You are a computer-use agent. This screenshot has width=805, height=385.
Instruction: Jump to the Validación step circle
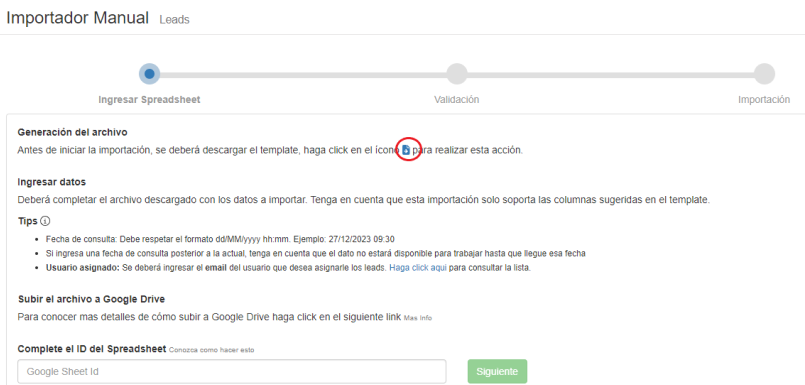click(457, 74)
